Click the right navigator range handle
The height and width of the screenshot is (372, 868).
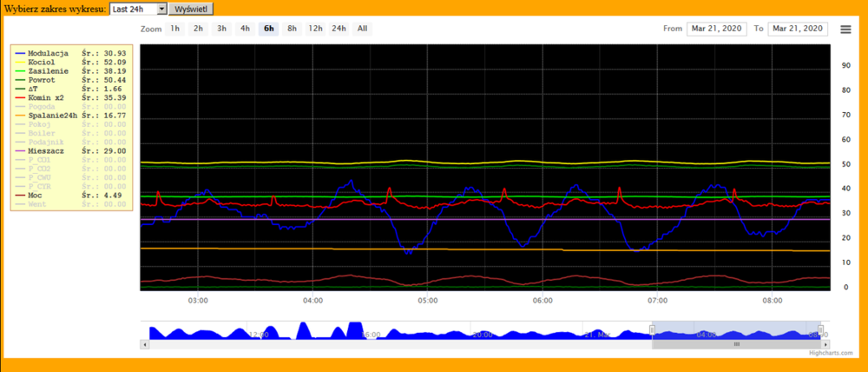coord(820,330)
